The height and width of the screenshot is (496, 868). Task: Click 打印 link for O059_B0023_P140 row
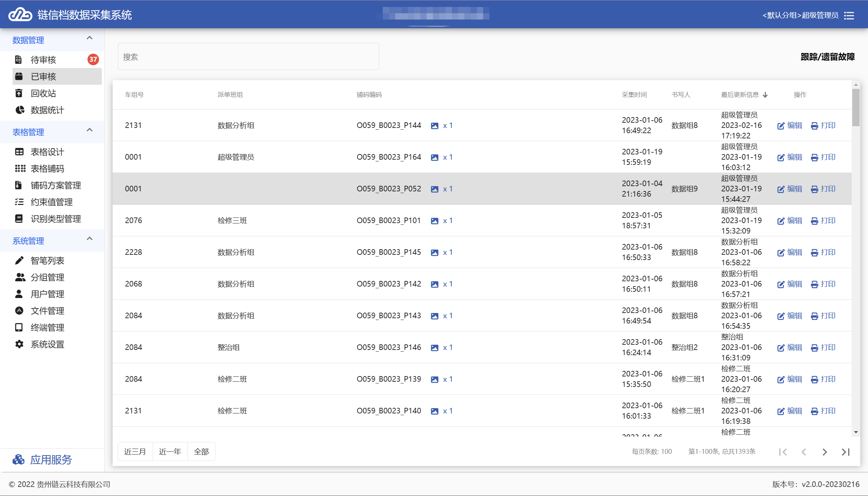pyautogui.click(x=828, y=411)
